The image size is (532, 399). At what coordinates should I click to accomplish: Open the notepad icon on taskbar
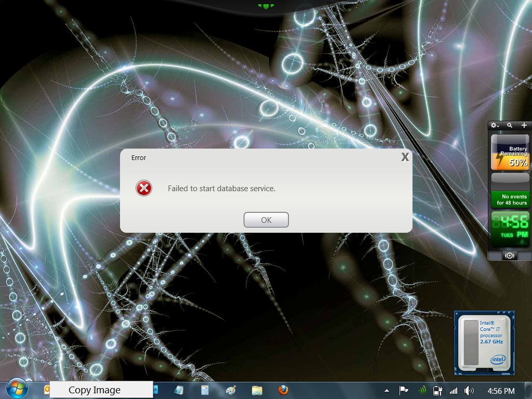pyautogui.click(x=179, y=390)
